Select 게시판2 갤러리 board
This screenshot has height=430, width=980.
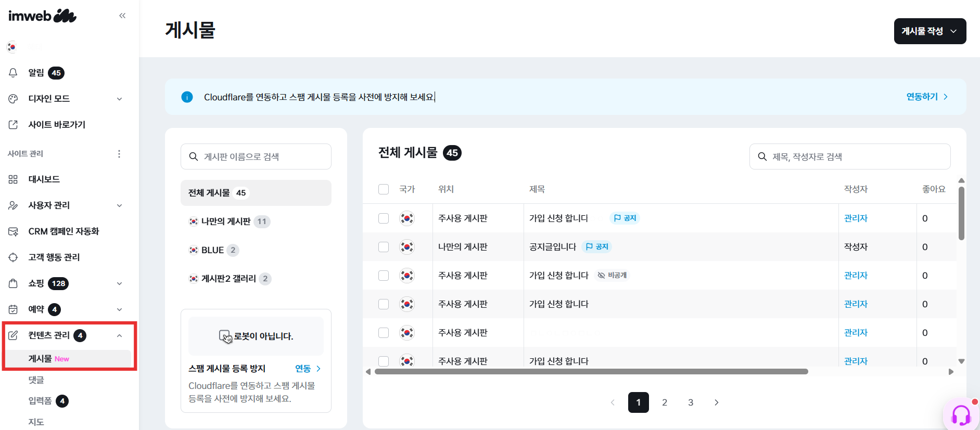[230, 279]
